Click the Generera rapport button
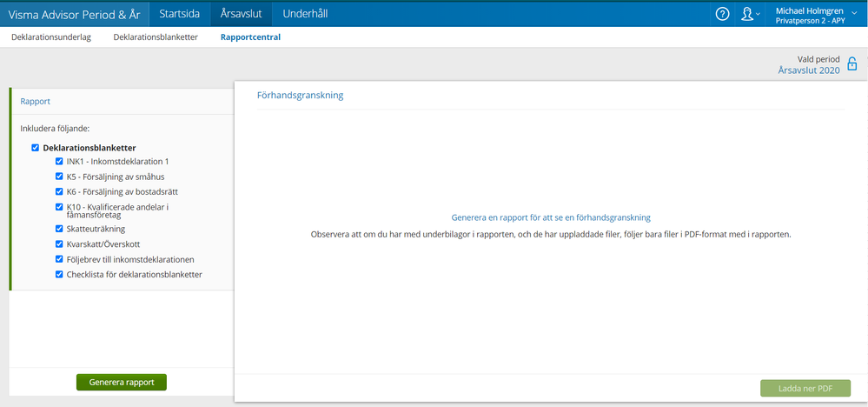This screenshot has width=868, height=407. (x=121, y=382)
